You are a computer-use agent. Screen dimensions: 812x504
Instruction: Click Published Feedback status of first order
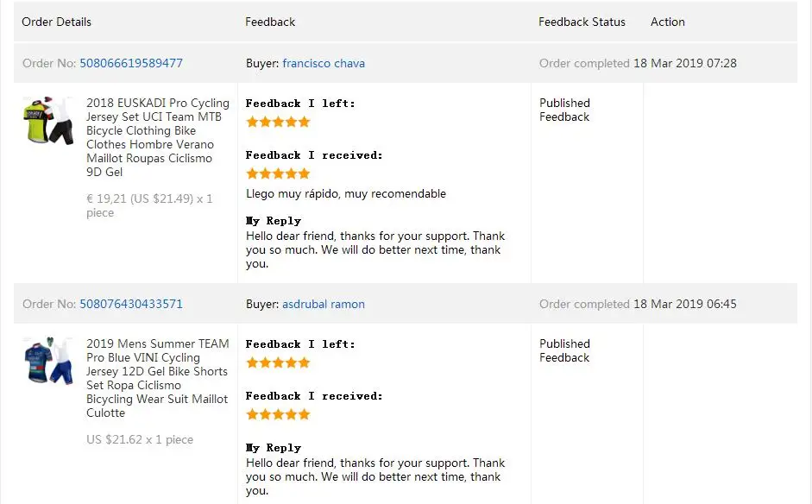click(x=564, y=110)
